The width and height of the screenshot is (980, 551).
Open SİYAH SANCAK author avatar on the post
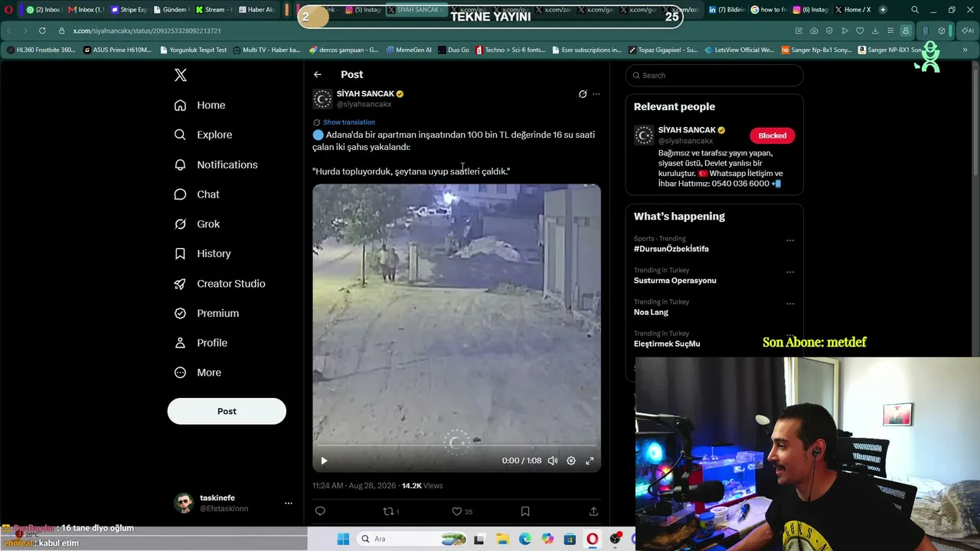(322, 99)
